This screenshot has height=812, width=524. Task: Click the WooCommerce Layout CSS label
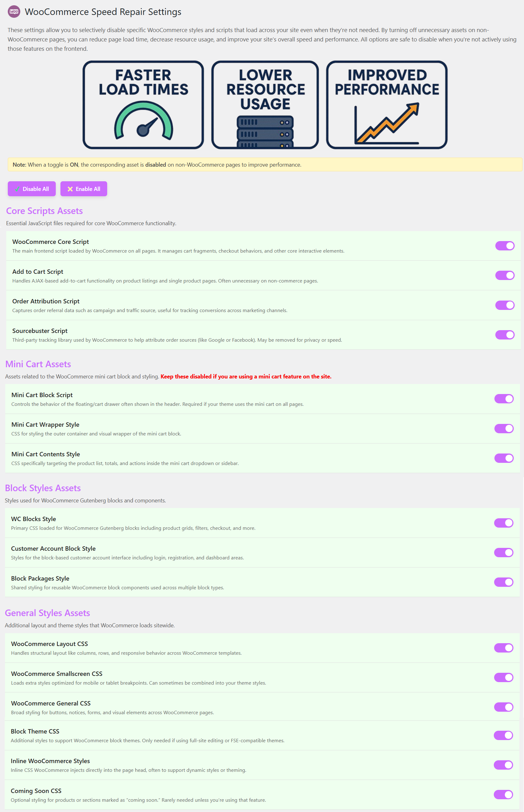49,643
